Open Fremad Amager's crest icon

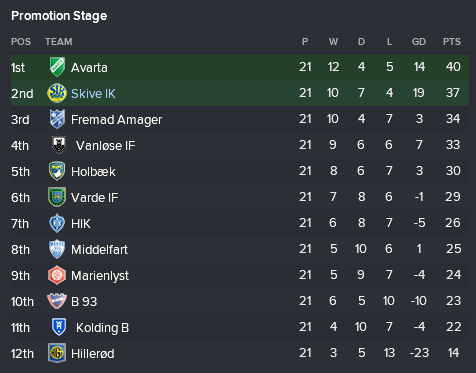click(57, 119)
